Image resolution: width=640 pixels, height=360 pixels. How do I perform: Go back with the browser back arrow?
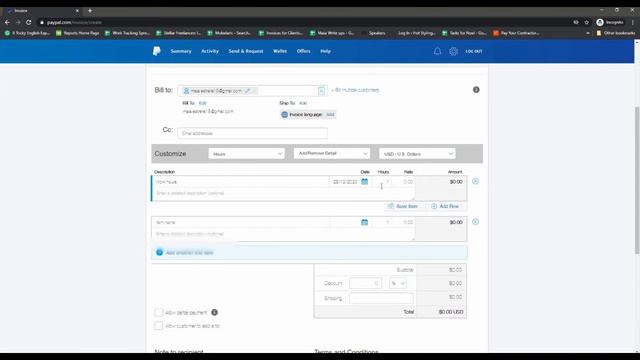click(x=7, y=22)
